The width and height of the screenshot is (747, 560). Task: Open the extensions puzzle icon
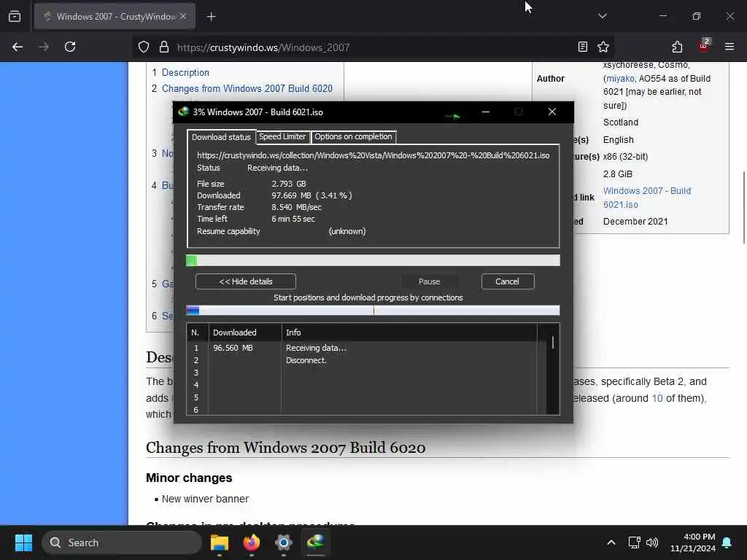(677, 47)
